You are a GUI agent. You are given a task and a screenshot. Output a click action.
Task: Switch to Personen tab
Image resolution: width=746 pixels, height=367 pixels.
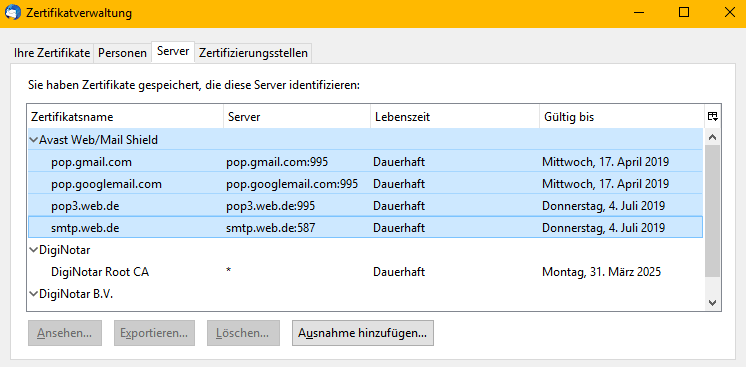122,53
